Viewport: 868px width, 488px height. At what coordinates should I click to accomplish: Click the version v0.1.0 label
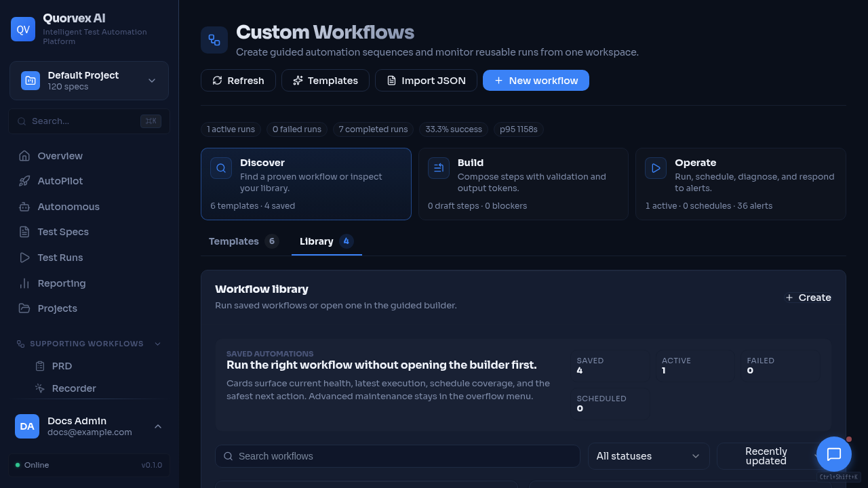[x=152, y=465]
